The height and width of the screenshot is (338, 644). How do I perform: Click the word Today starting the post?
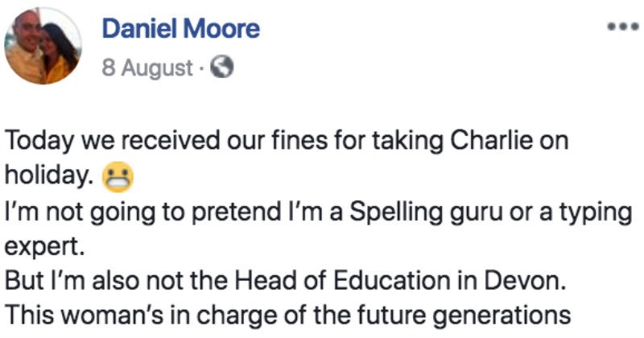[39, 142]
